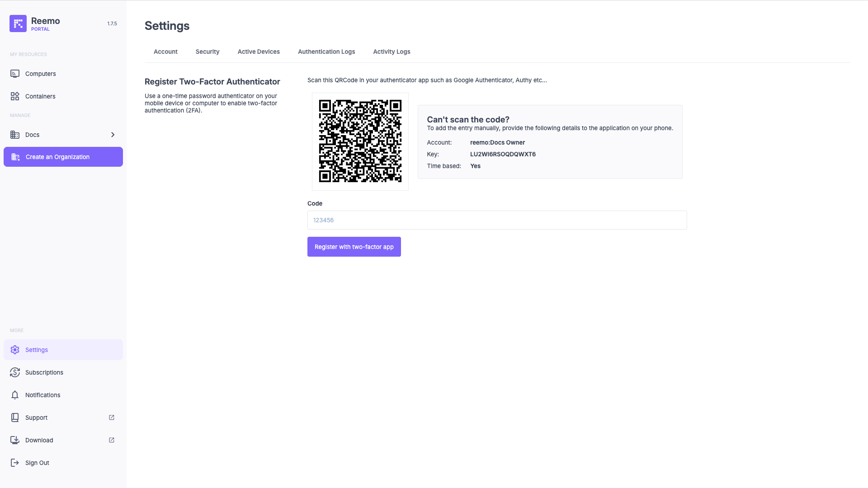Click the Notifications bell icon
The height and width of the screenshot is (488, 868).
pos(15,395)
